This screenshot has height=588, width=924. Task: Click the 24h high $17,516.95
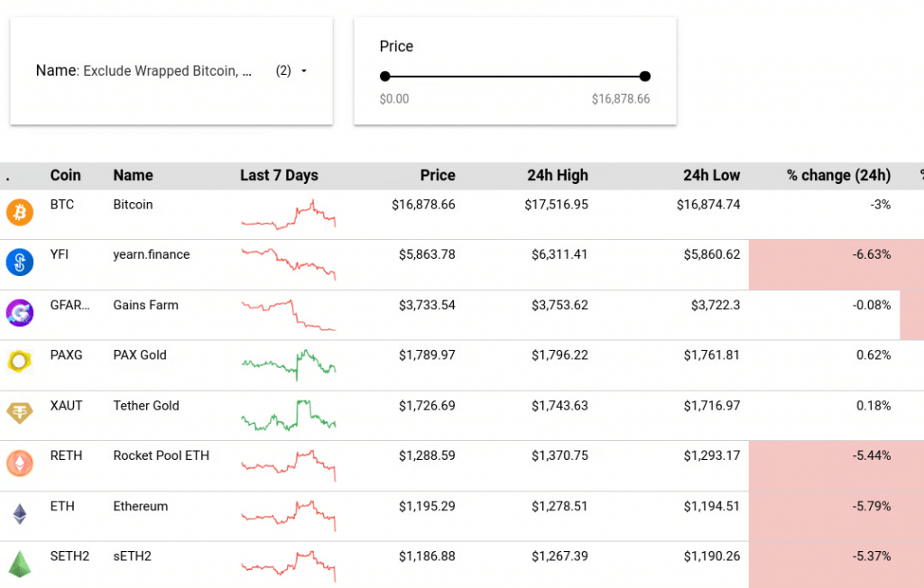tap(556, 205)
